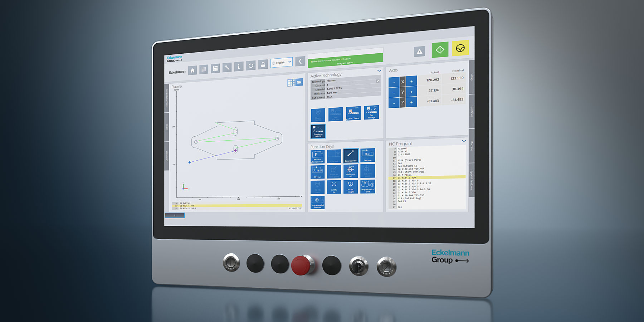Open the info icon in the toolbar
This screenshot has height=322, width=644.
pos(239,67)
